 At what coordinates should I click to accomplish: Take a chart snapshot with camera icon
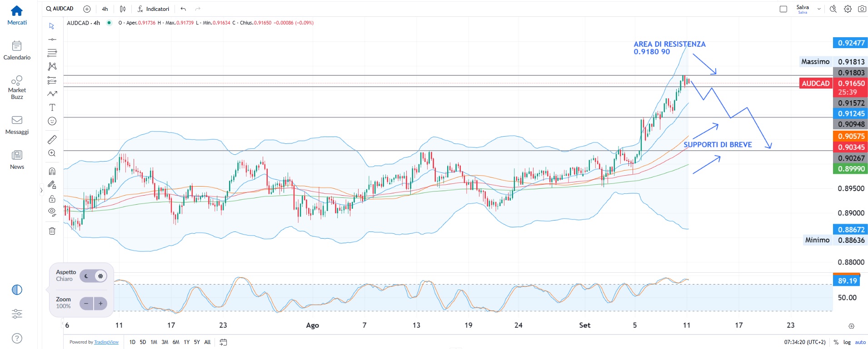click(862, 9)
